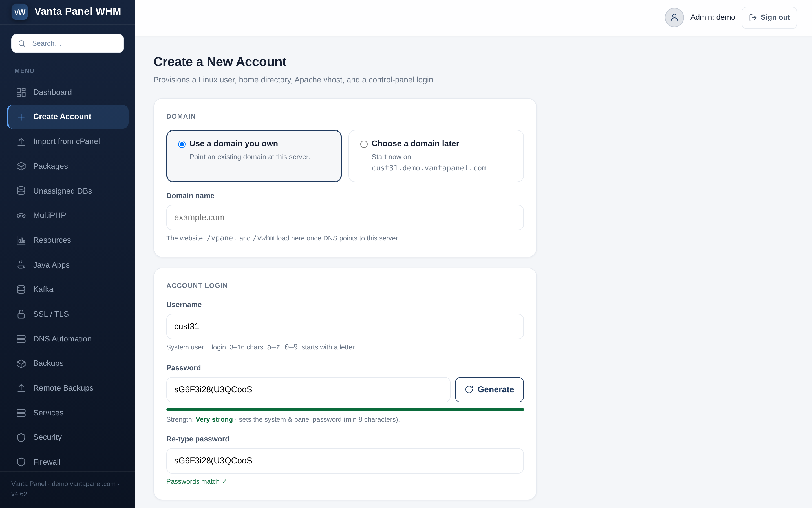Click the DOMAIN section heading
The width and height of the screenshot is (812, 508).
coord(181,116)
